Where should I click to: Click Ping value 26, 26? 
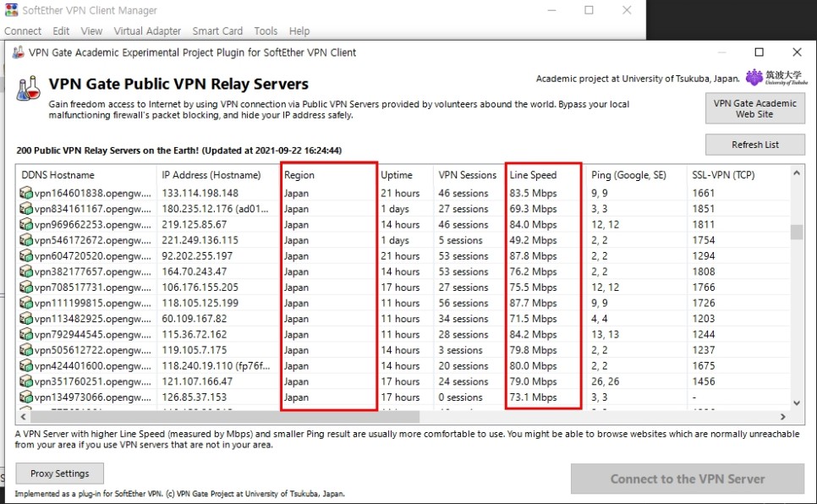(x=605, y=381)
